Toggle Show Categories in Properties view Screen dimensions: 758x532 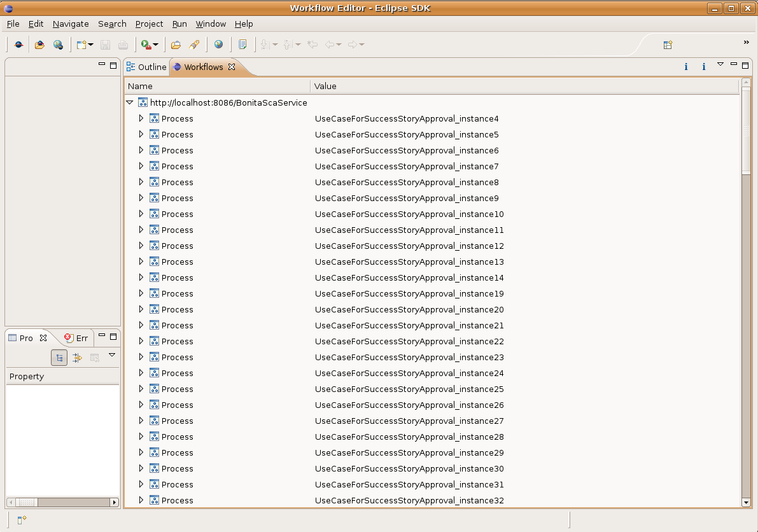tap(59, 358)
